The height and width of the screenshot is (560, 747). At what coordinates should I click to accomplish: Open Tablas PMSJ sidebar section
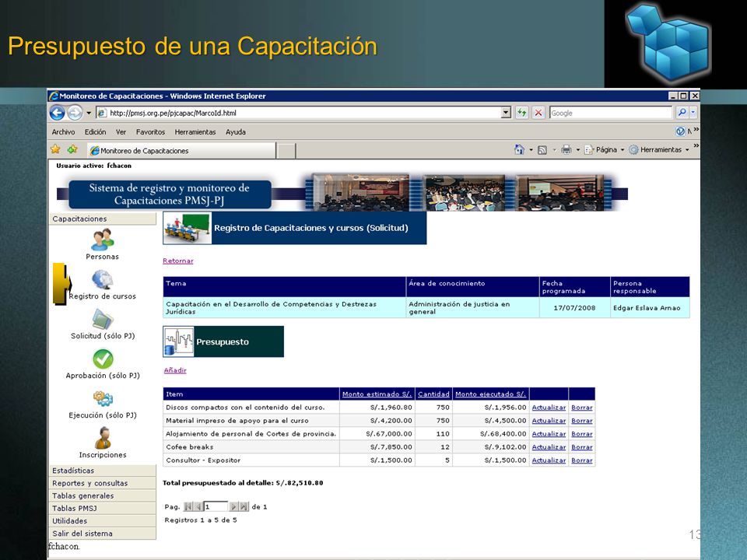(103, 508)
